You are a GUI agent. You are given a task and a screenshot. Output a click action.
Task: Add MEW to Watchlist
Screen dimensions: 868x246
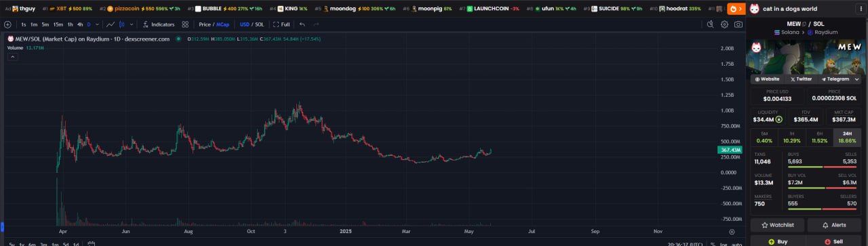[x=778, y=224]
